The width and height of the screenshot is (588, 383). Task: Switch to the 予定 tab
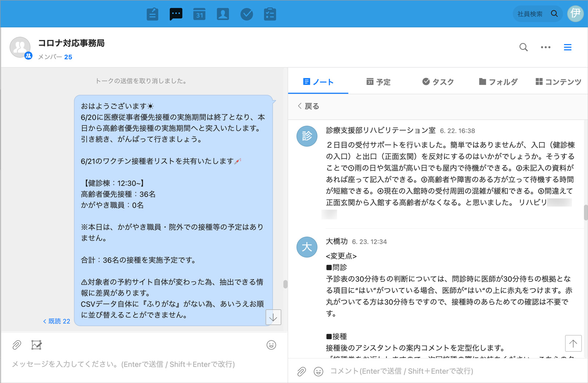379,82
